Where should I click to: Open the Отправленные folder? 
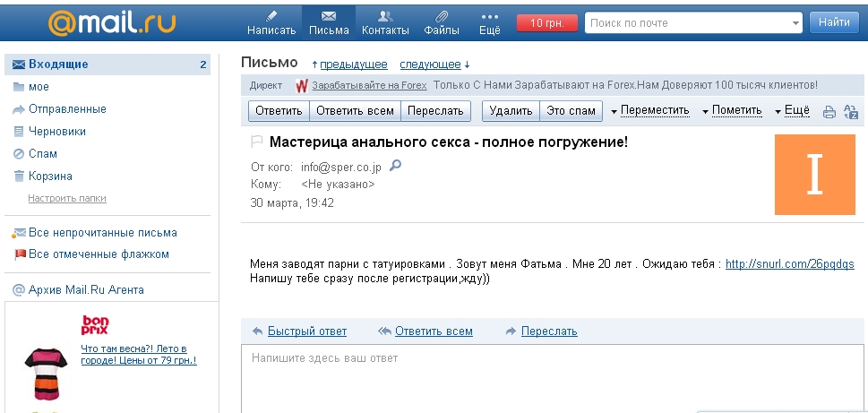tap(67, 109)
